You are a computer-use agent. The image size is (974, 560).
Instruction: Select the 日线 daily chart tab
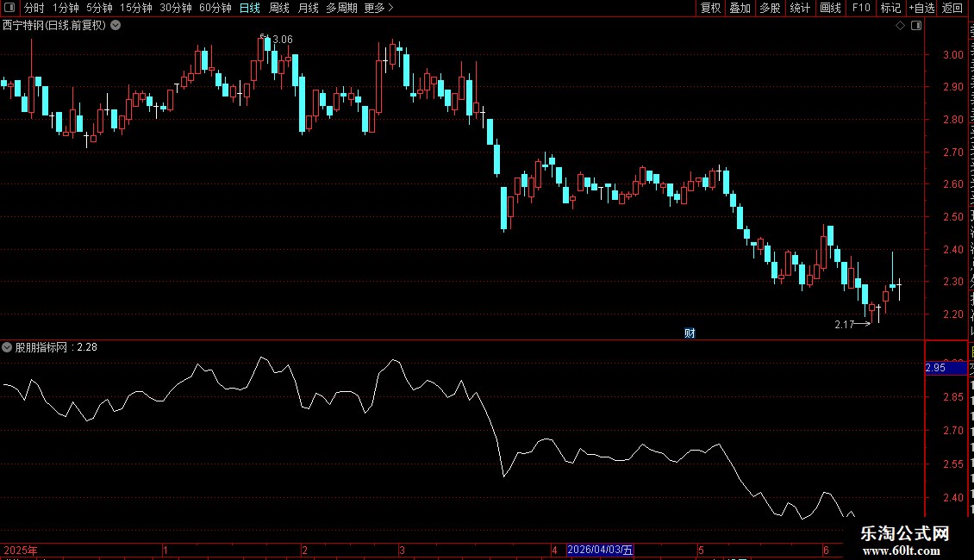pos(250,8)
